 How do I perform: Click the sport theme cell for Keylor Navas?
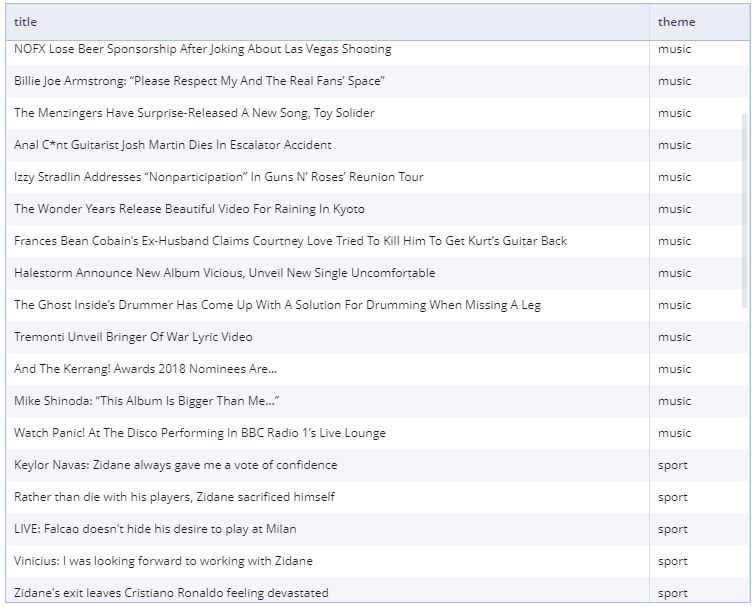pyautogui.click(x=673, y=465)
